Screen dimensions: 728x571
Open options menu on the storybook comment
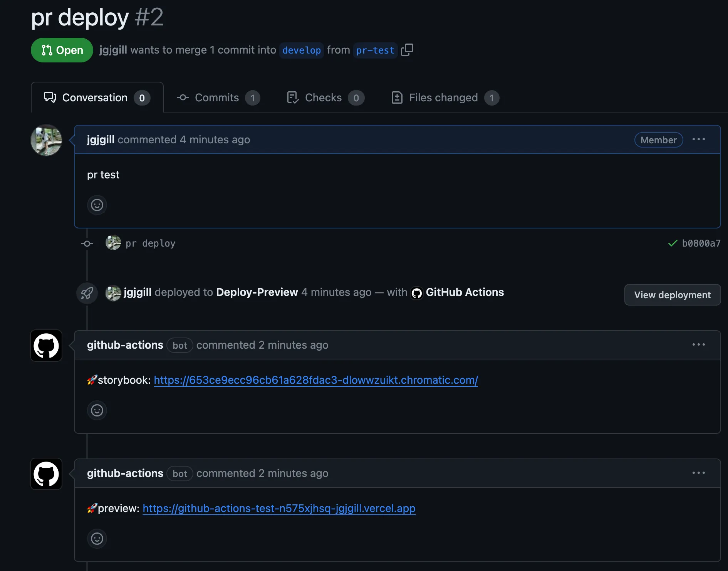coord(699,344)
